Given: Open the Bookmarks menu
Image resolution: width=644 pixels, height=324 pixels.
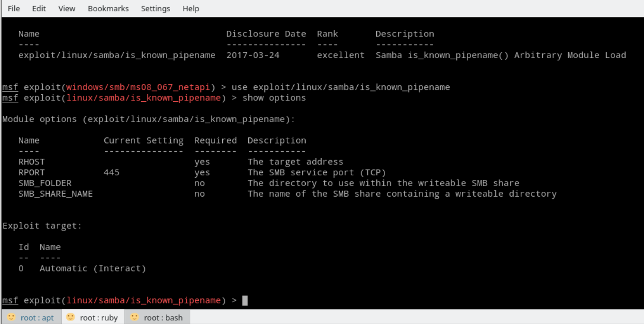Looking at the screenshot, I should (x=108, y=9).
